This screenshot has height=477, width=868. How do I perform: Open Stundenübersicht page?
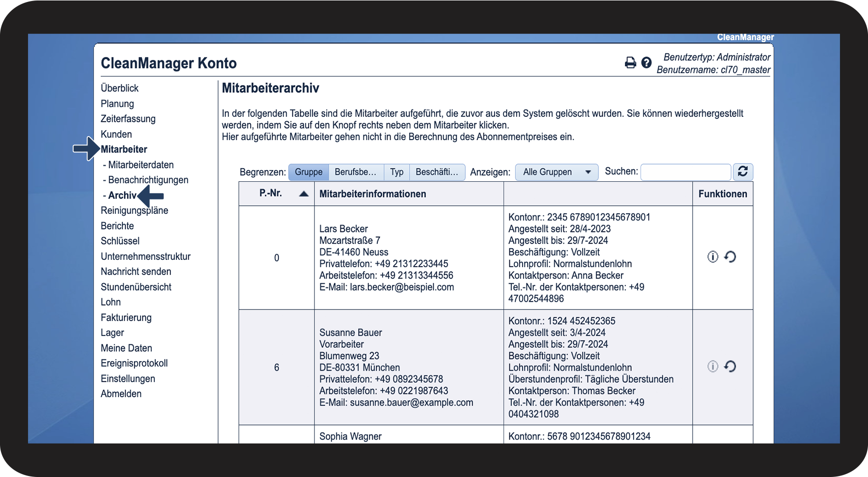click(136, 287)
